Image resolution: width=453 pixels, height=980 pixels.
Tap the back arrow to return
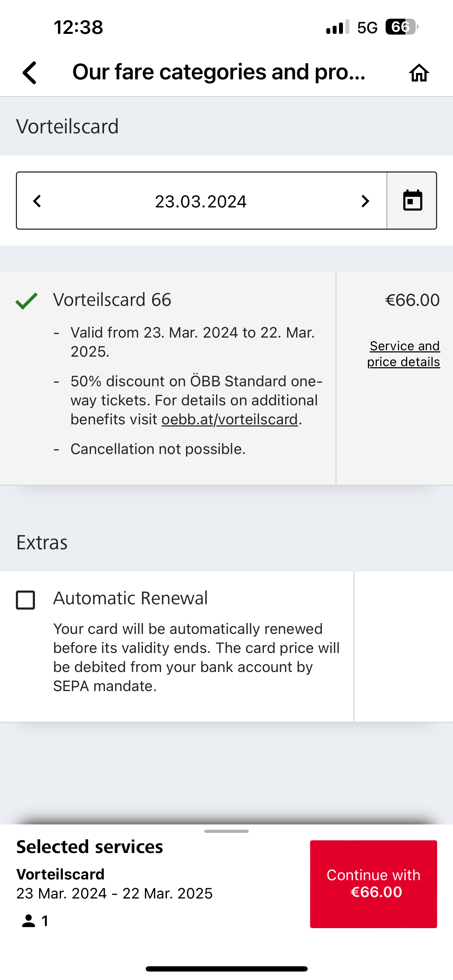[x=29, y=73]
